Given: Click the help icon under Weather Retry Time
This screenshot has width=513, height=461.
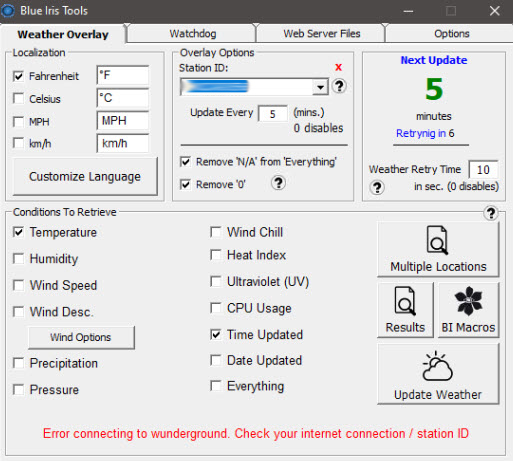Looking at the screenshot, I should [377, 187].
